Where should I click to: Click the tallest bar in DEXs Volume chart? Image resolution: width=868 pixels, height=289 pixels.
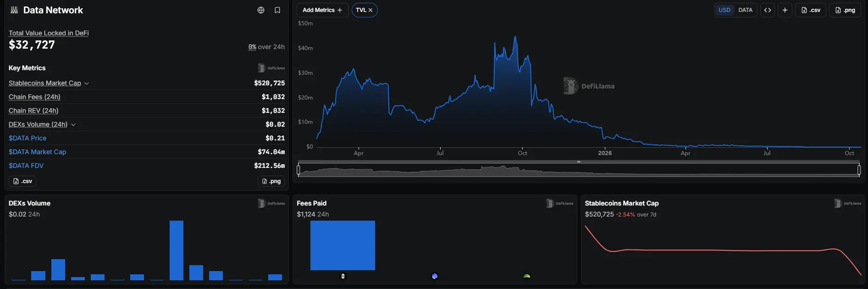[177, 250]
